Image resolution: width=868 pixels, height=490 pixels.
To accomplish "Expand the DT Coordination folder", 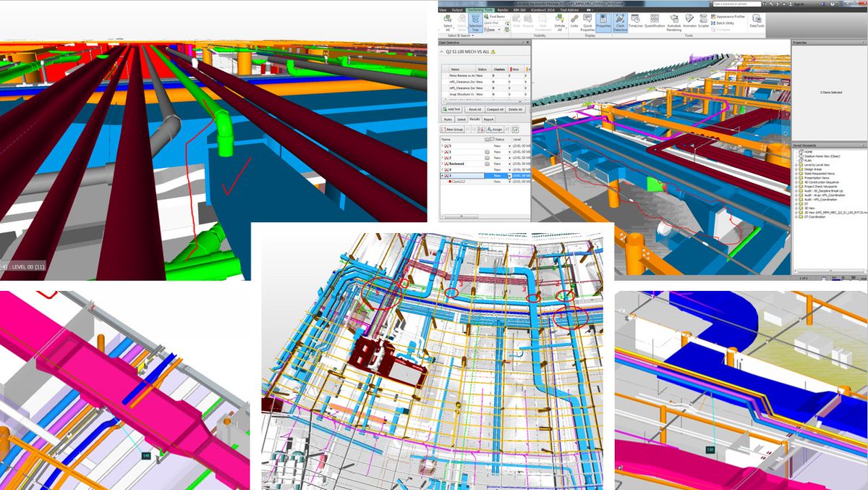I will (x=796, y=217).
